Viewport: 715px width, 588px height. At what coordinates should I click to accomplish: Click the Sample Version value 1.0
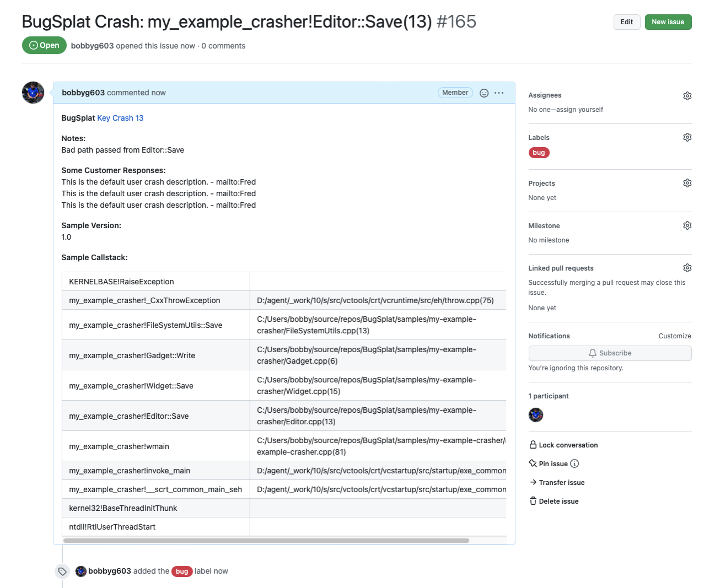pos(66,237)
